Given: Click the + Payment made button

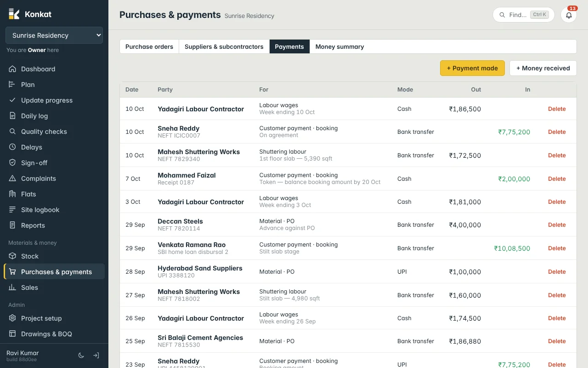Looking at the screenshot, I should (x=472, y=68).
